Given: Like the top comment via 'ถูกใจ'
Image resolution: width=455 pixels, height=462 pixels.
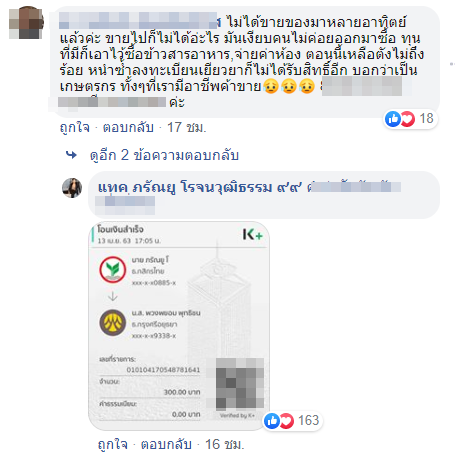Looking at the screenshot, I should coord(75,127).
